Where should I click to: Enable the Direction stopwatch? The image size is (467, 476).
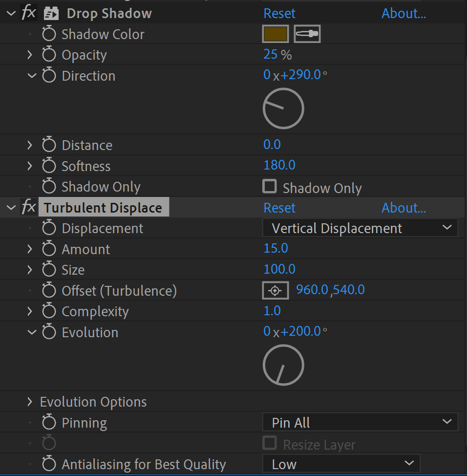pyautogui.click(x=49, y=76)
